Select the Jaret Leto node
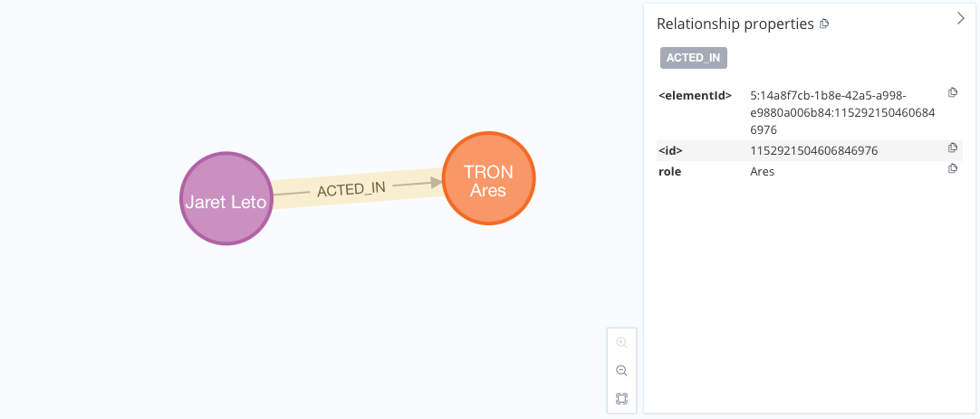 (226, 198)
